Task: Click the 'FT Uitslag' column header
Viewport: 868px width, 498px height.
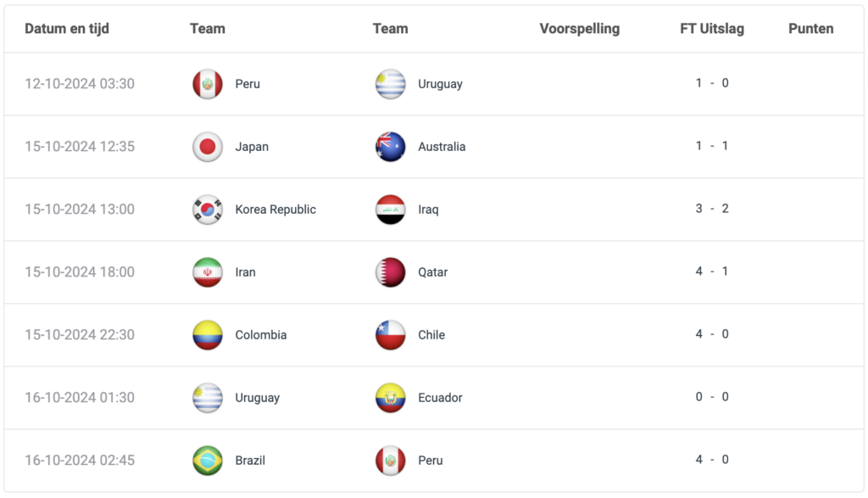Action: tap(712, 29)
